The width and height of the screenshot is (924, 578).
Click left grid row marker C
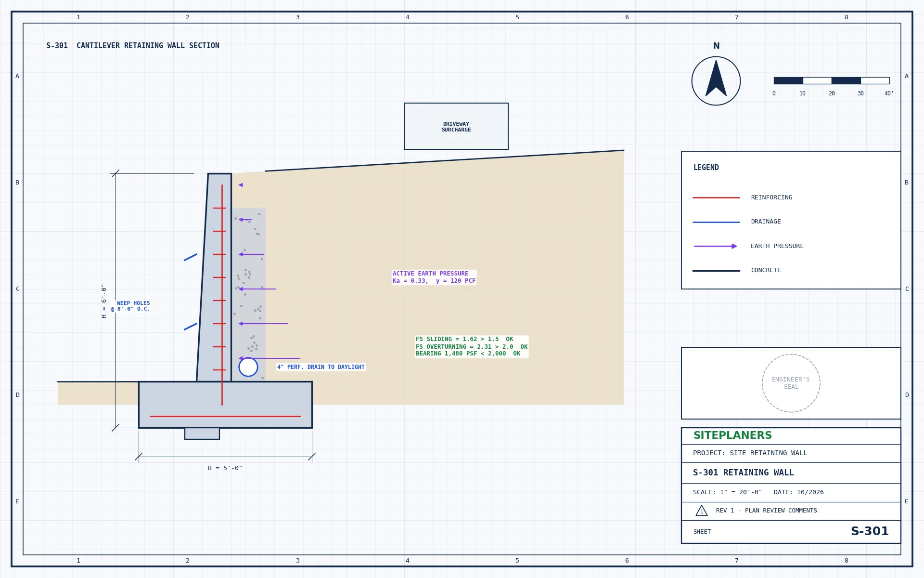click(17, 289)
